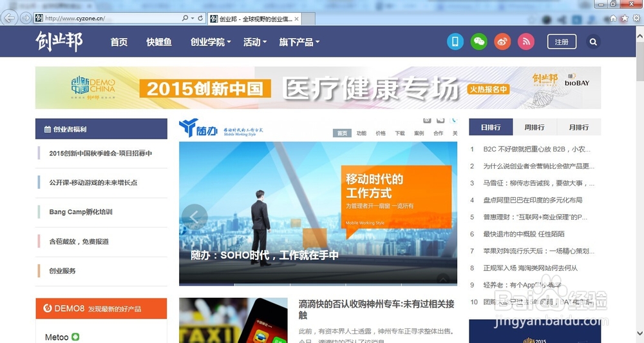Click the 随办 logo in the slide

(198, 128)
